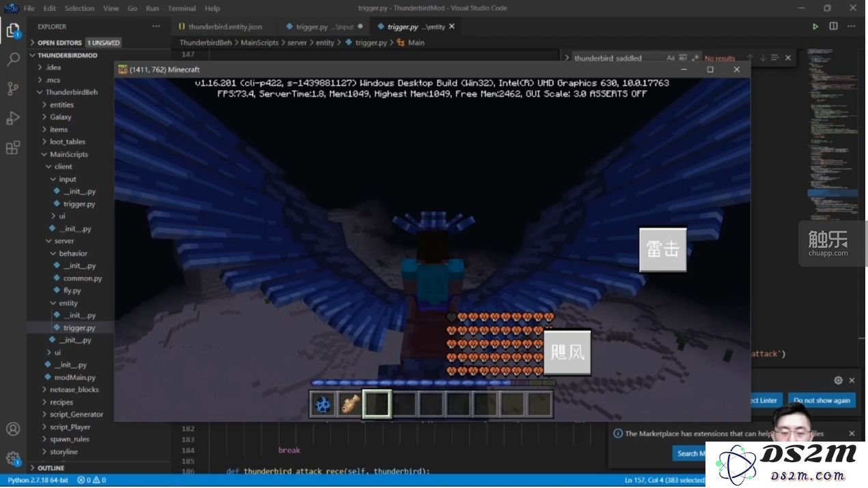Open Explorer panel more actions ellipsis

pos(156,27)
